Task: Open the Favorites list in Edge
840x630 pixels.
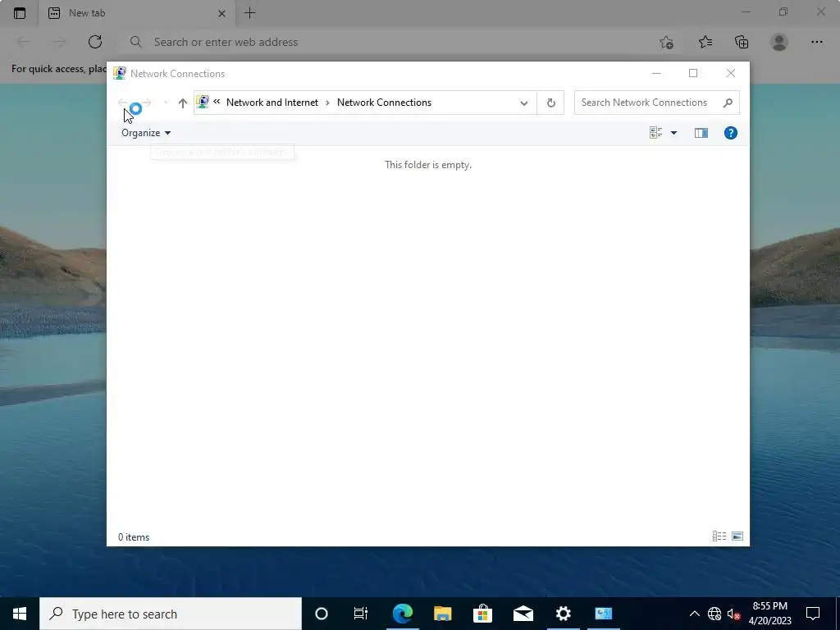Action: [705, 42]
